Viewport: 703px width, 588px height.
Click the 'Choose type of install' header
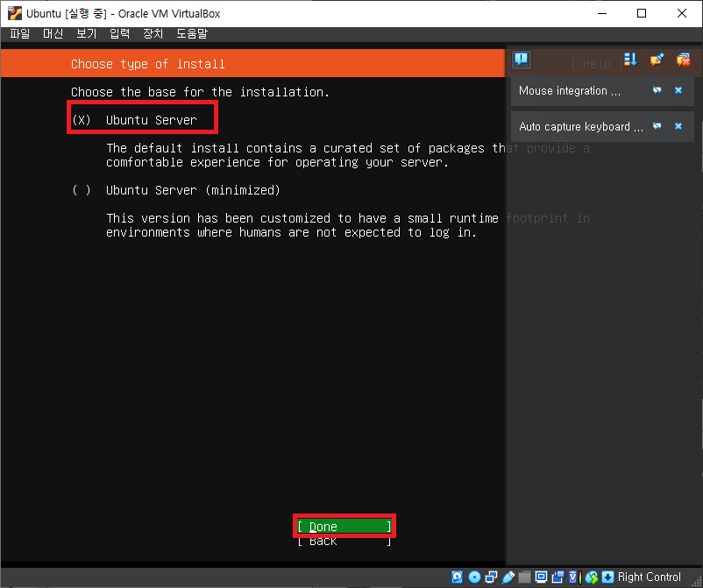pyautogui.click(x=147, y=64)
